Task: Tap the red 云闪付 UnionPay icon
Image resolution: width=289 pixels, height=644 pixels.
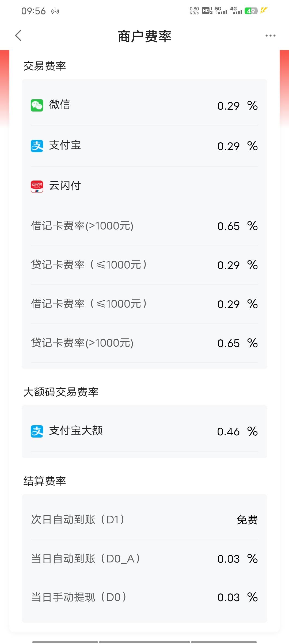Action: pos(37,186)
